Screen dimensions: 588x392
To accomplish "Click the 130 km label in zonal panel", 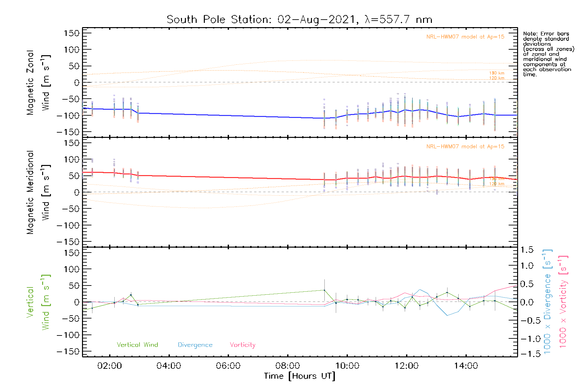I will click(x=497, y=73).
